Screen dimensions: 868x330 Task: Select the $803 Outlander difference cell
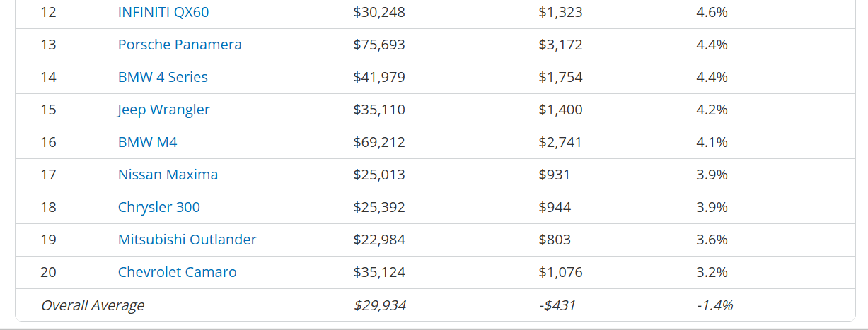tap(555, 240)
